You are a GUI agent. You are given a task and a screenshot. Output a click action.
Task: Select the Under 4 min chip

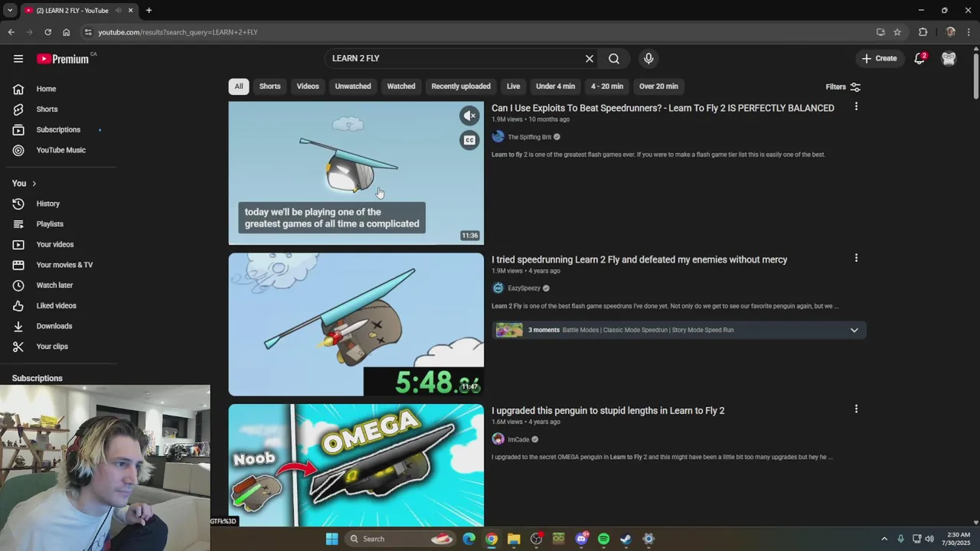coord(555,86)
